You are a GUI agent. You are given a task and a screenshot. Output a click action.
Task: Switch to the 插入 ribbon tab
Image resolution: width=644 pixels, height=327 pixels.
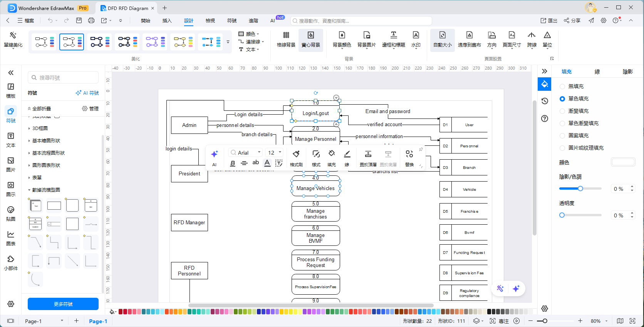(x=167, y=21)
